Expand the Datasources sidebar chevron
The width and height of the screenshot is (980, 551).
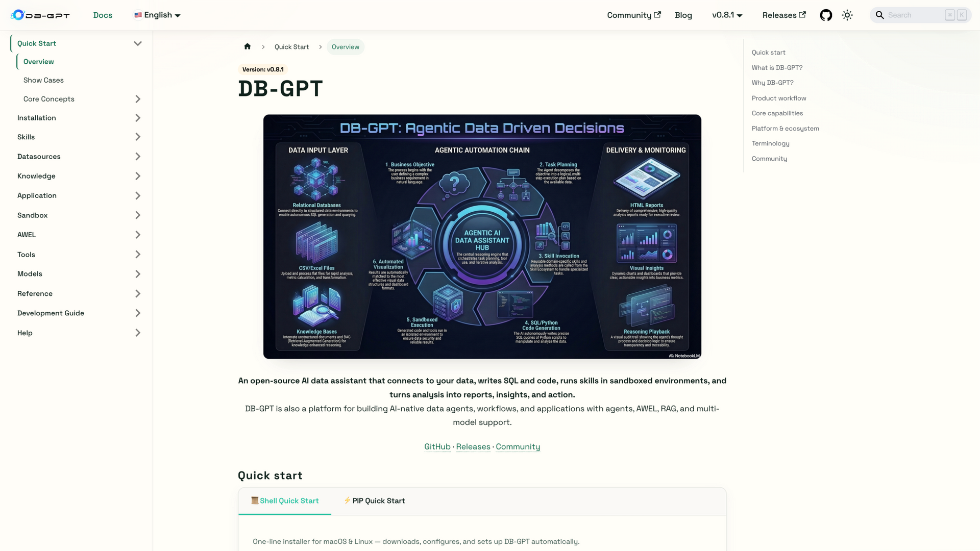click(x=138, y=157)
